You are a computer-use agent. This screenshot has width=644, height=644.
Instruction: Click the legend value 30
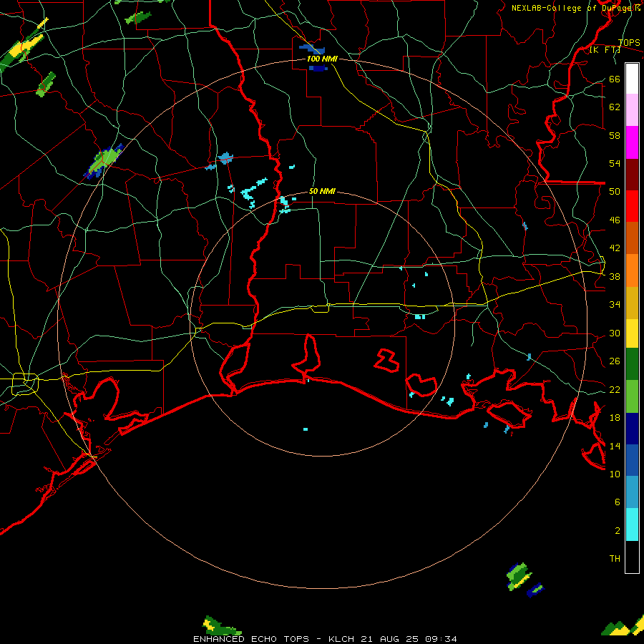pyautogui.click(x=615, y=333)
